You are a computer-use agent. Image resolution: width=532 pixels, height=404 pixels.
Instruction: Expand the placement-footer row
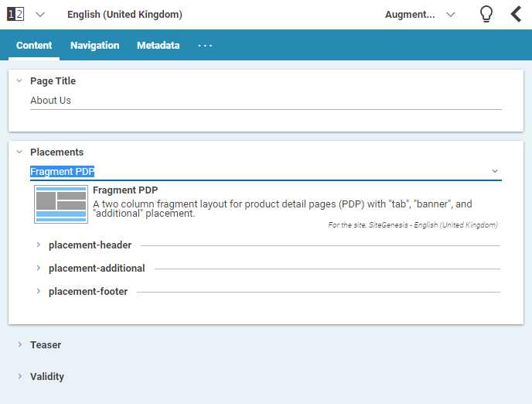pyautogui.click(x=39, y=292)
